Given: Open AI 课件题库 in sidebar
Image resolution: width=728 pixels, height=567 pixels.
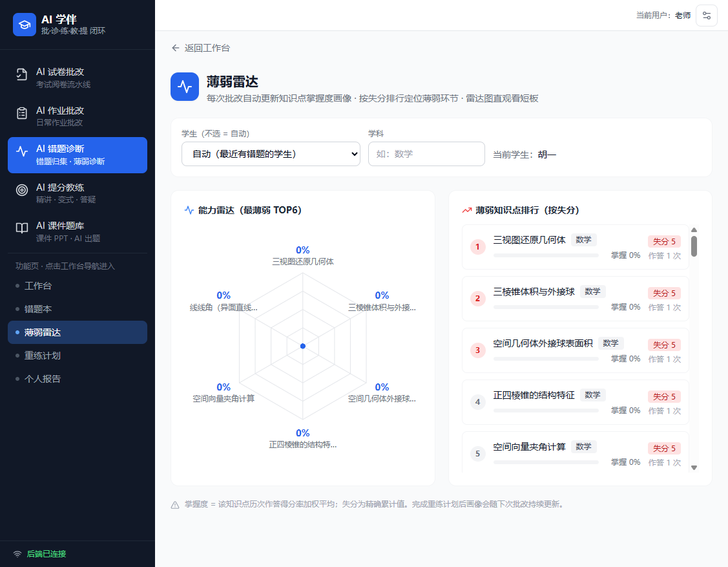Looking at the screenshot, I should pyautogui.click(x=78, y=231).
